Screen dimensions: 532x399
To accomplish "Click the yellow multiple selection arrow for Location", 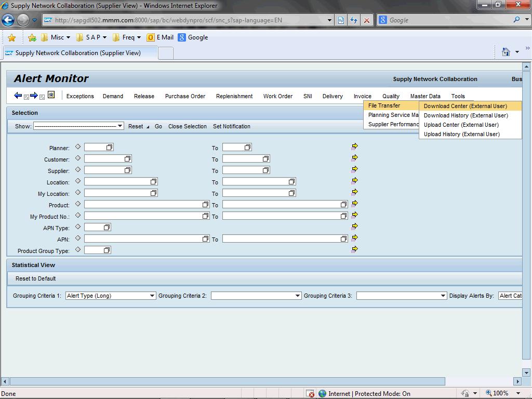I will pyautogui.click(x=354, y=180).
